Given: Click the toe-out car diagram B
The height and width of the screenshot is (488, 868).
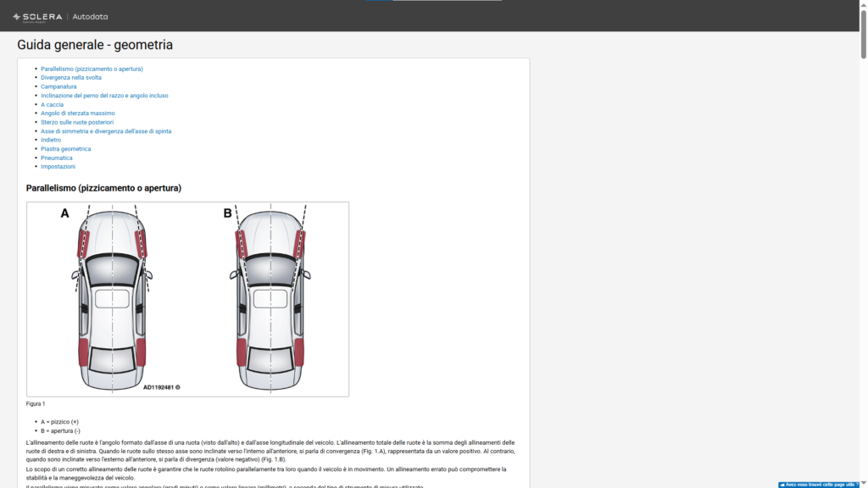Looking at the screenshot, I should [x=270, y=299].
